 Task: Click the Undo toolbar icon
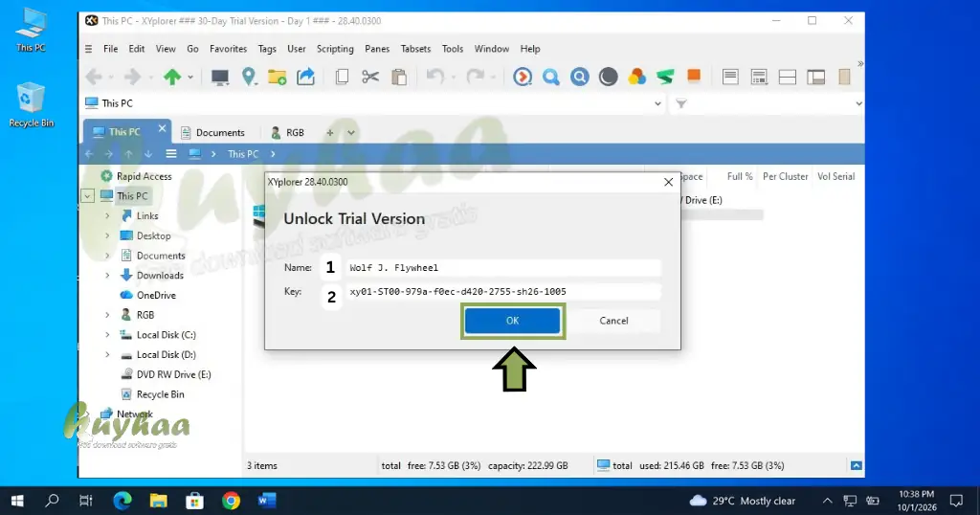[435, 77]
